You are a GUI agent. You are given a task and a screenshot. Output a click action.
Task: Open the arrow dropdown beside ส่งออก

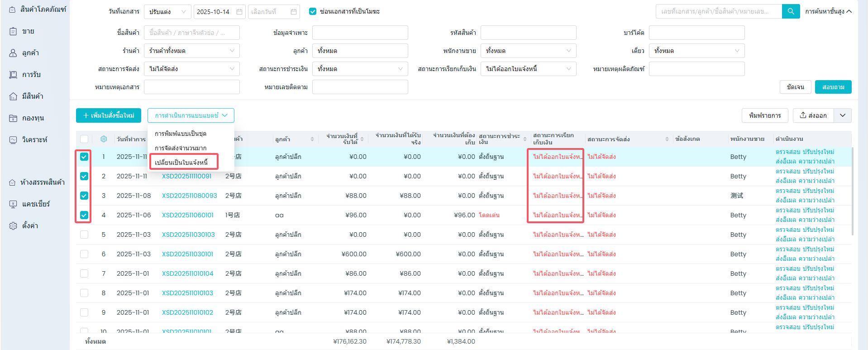[843, 115]
